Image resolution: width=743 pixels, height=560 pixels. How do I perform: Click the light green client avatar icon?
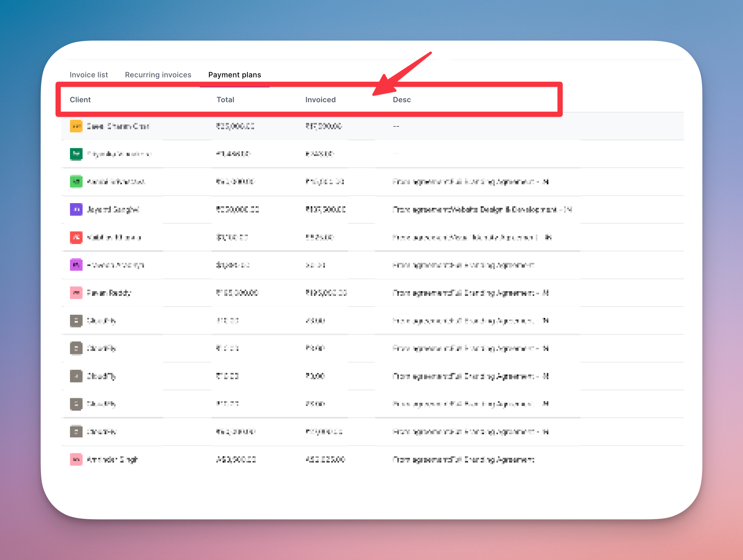point(76,182)
